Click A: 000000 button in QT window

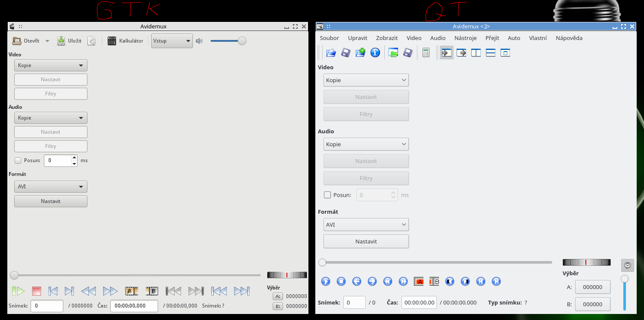pos(593,287)
